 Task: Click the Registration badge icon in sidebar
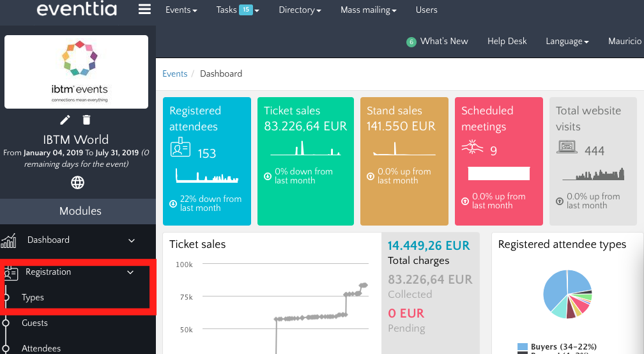[10, 273]
